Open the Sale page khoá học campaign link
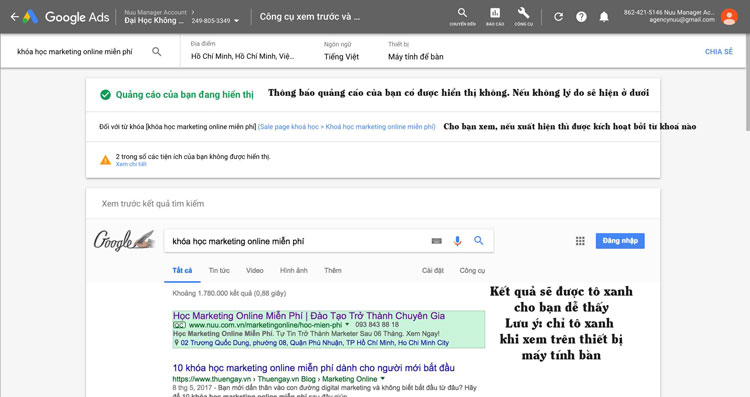Image resolution: width=750 pixels, height=397 pixels. 347,127
